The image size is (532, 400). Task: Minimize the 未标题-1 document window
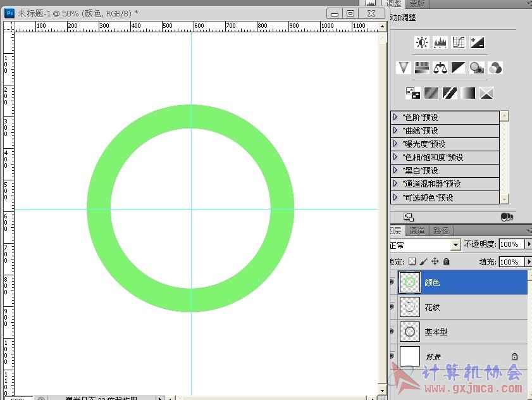tap(335, 13)
